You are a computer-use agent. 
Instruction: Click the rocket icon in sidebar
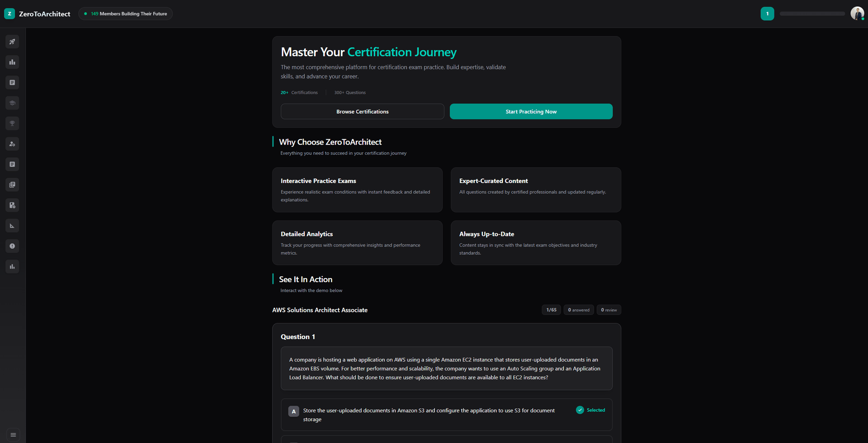point(12,42)
